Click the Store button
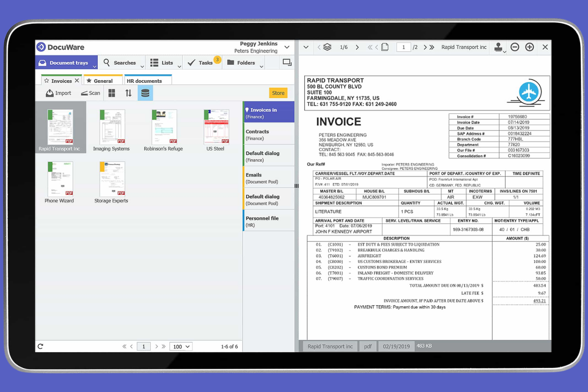The height and width of the screenshot is (392, 588). [x=278, y=93]
